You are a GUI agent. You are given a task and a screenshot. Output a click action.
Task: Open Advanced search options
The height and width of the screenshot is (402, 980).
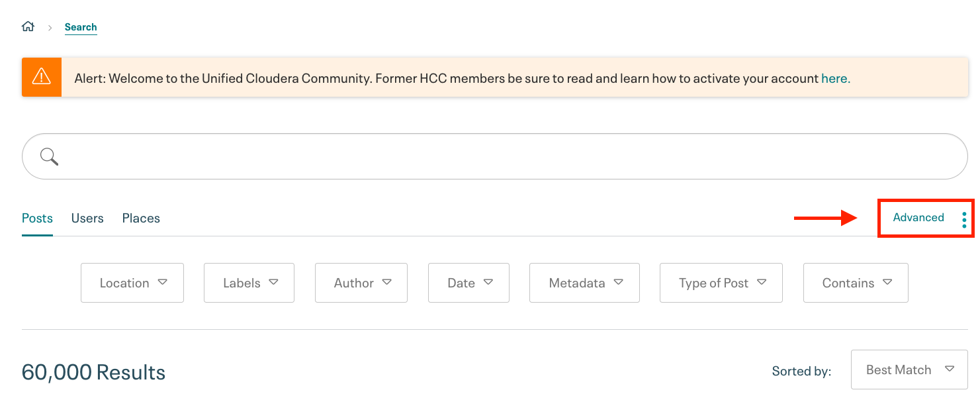(918, 218)
